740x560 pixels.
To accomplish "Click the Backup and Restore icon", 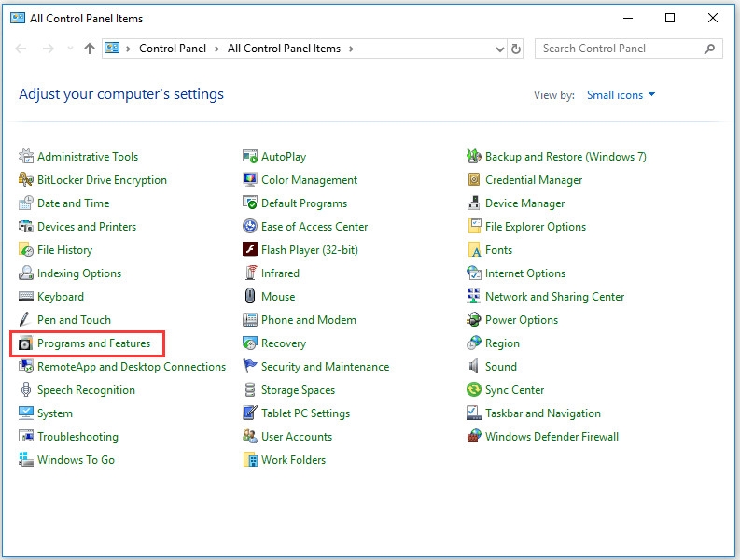I will pyautogui.click(x=474, y=156).
